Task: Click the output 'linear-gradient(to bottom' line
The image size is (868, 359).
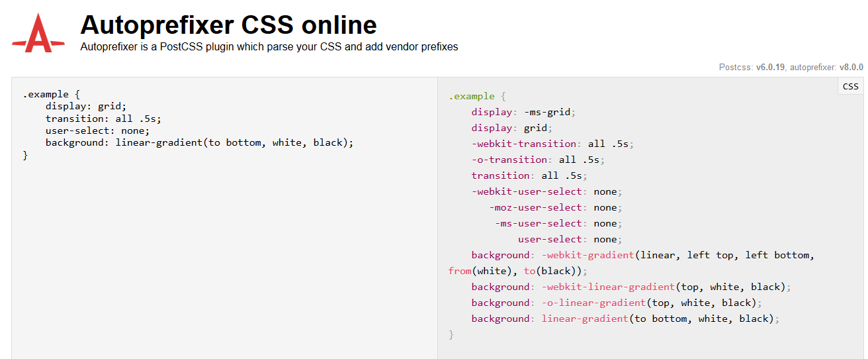Action: coord(626,319)
